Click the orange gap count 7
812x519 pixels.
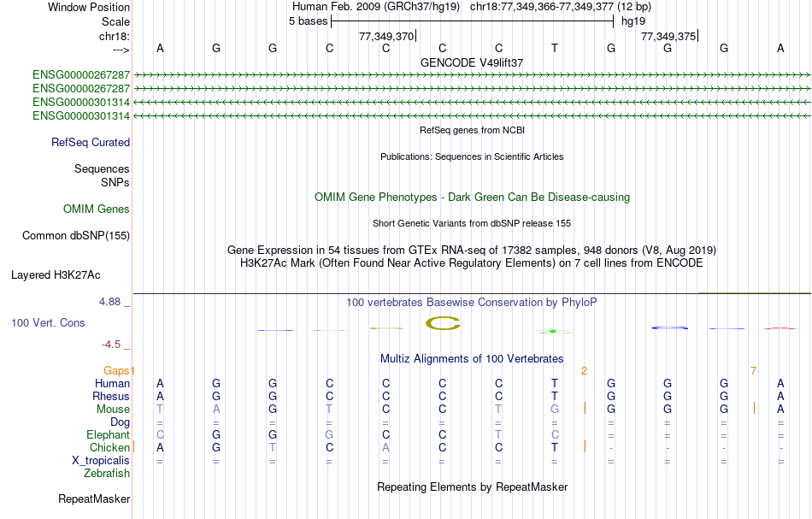[754, 371]
